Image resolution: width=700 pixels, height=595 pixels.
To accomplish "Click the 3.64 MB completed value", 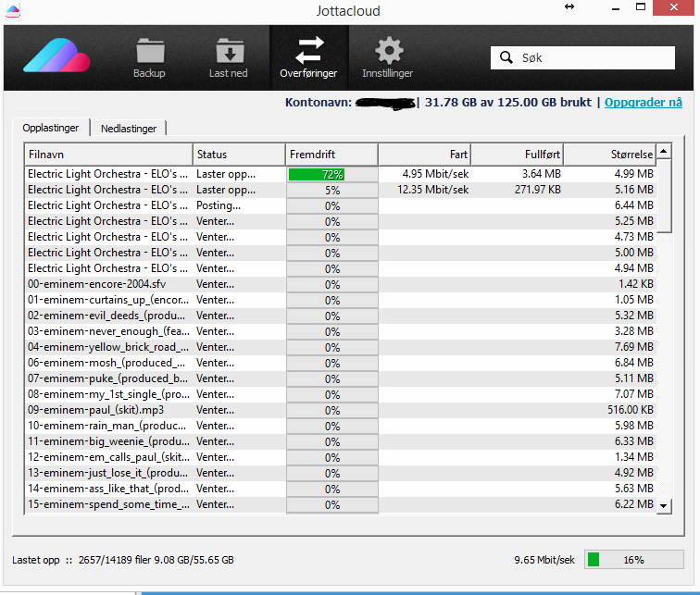I will click(541, 174).
